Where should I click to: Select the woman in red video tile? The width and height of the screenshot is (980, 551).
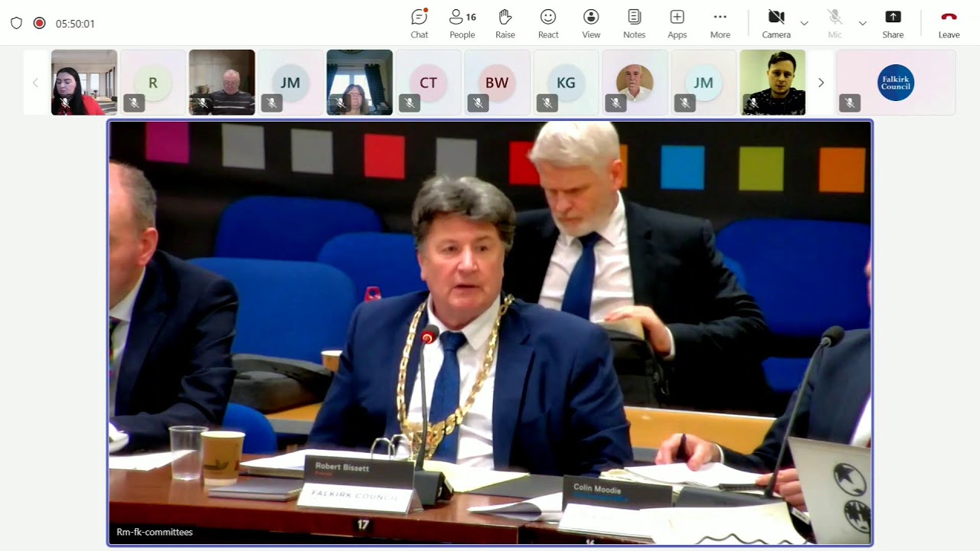[x=84, y=83]
